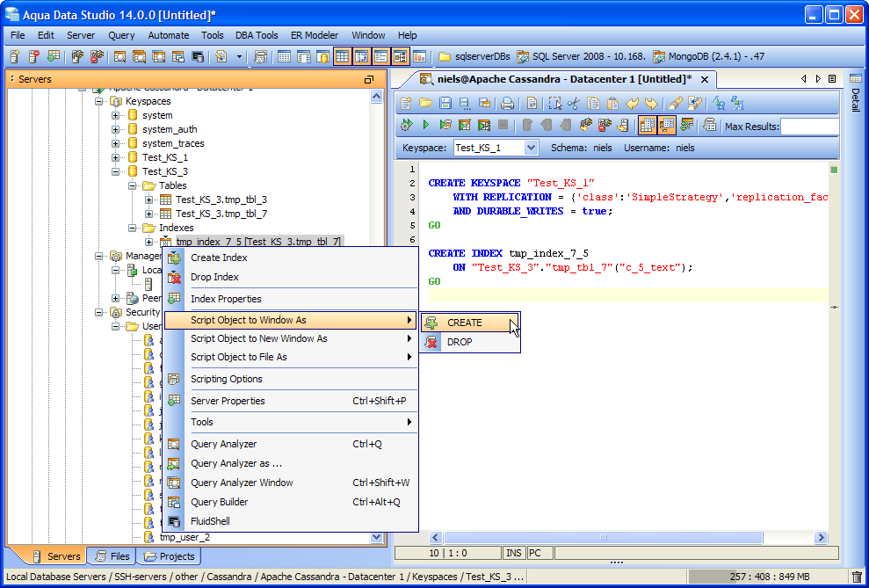The image size is (869, 588).
Task: Click the SQL Server 2008 shortcut button
Action: (582, 56)
